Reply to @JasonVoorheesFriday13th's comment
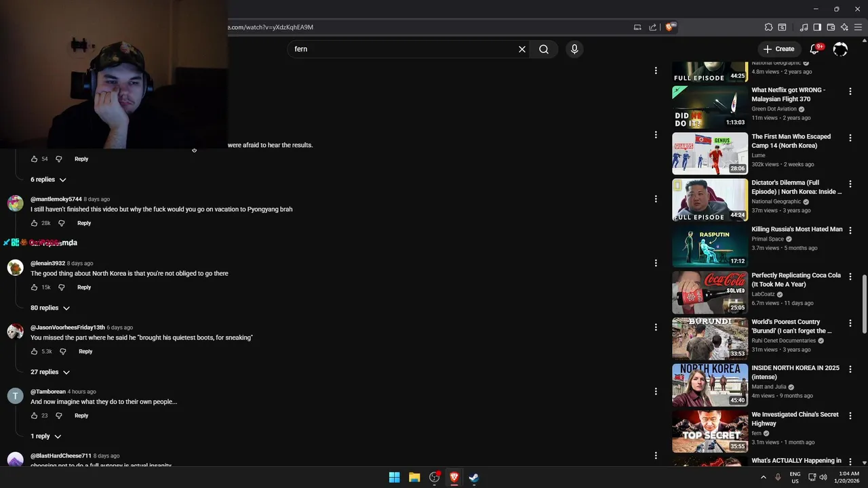The width and height of the screenshot is (868, 488). click(x=85, y=352)
